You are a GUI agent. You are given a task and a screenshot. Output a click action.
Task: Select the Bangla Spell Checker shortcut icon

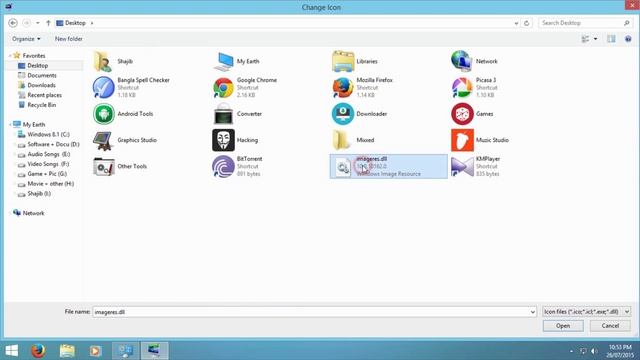click(x=103, y=87)
